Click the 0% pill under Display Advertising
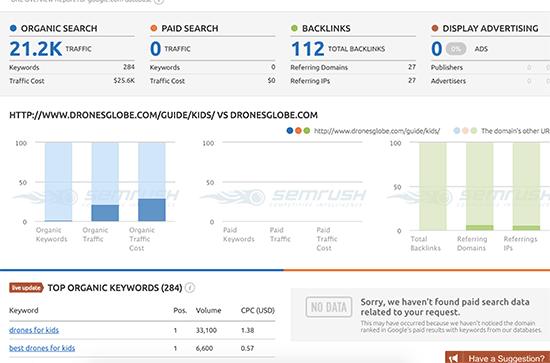This screenshot has height=363, width=550. pos(456,49)
